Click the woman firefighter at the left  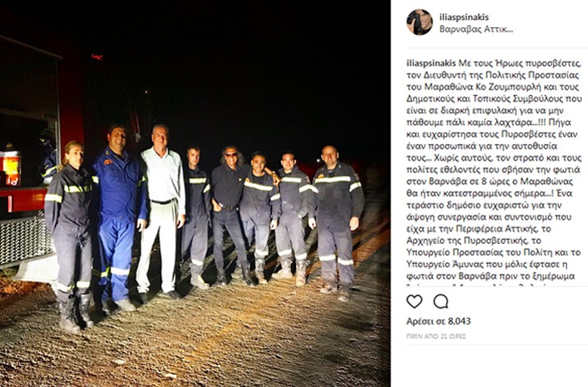70,236
